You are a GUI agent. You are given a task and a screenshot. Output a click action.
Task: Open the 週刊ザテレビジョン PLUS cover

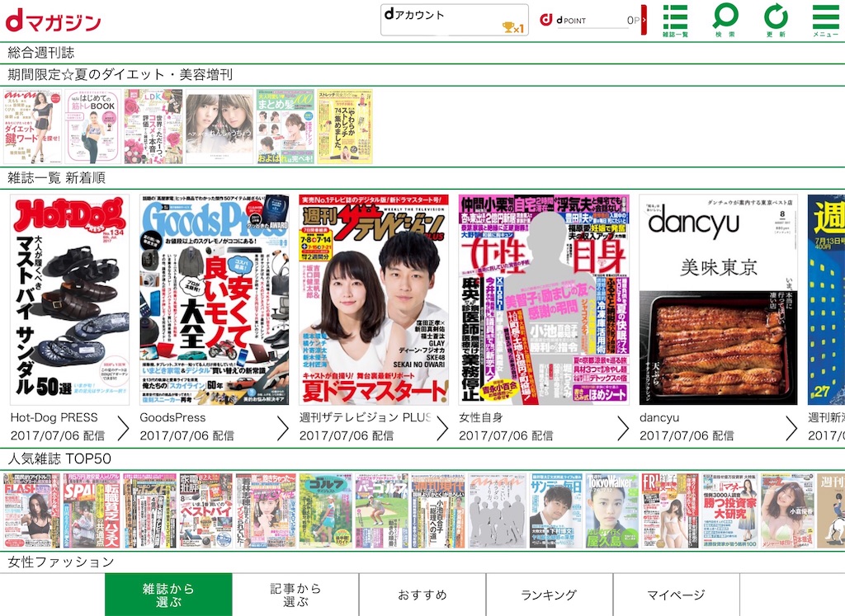coord(374,300)
